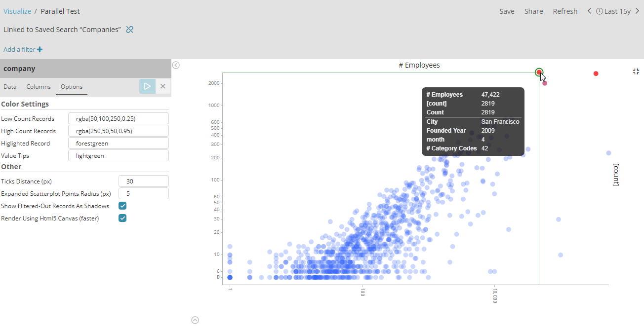Step to previous time range with left arrow
This screenshot has width=644, height=326.
tap(589, 10)
